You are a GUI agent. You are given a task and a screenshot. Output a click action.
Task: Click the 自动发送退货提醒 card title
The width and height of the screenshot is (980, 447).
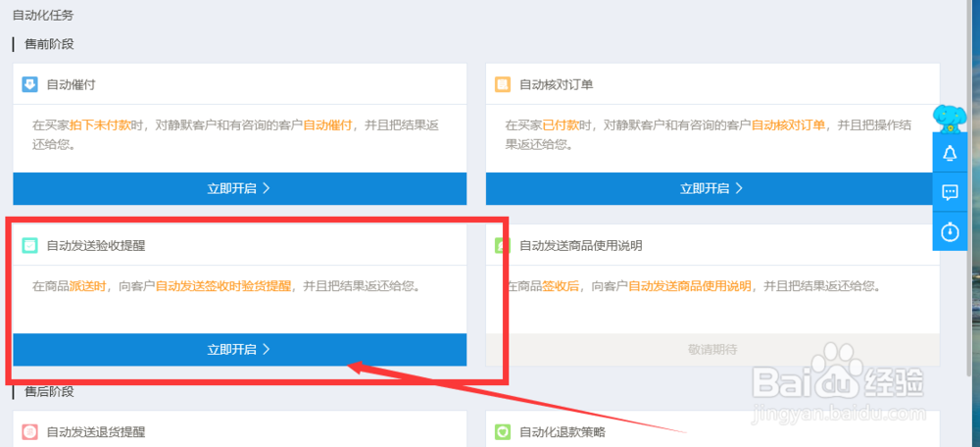96,432
